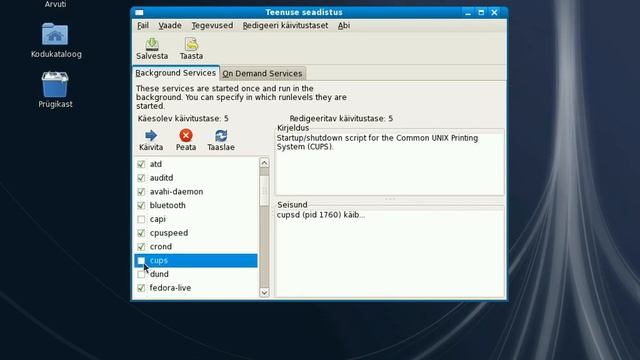640x360 pixels.
Task: Select the atd service row
Action: coord(196,164)
